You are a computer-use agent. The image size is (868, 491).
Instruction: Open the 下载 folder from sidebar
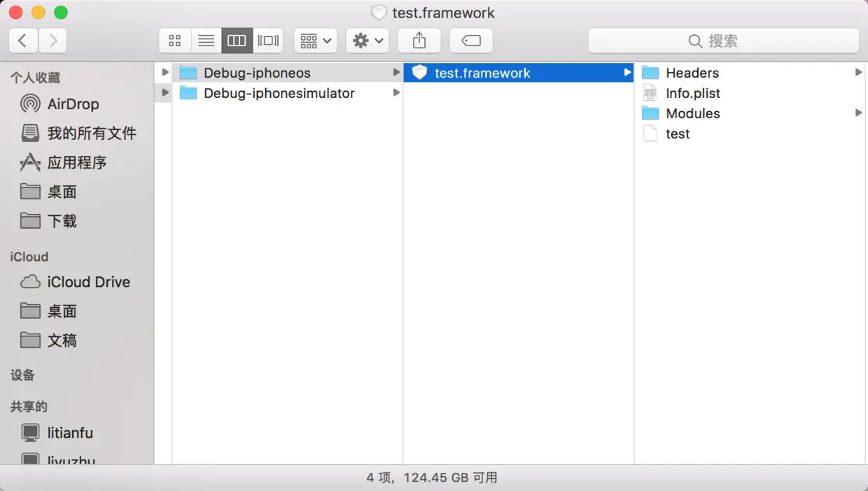[59, 221]
